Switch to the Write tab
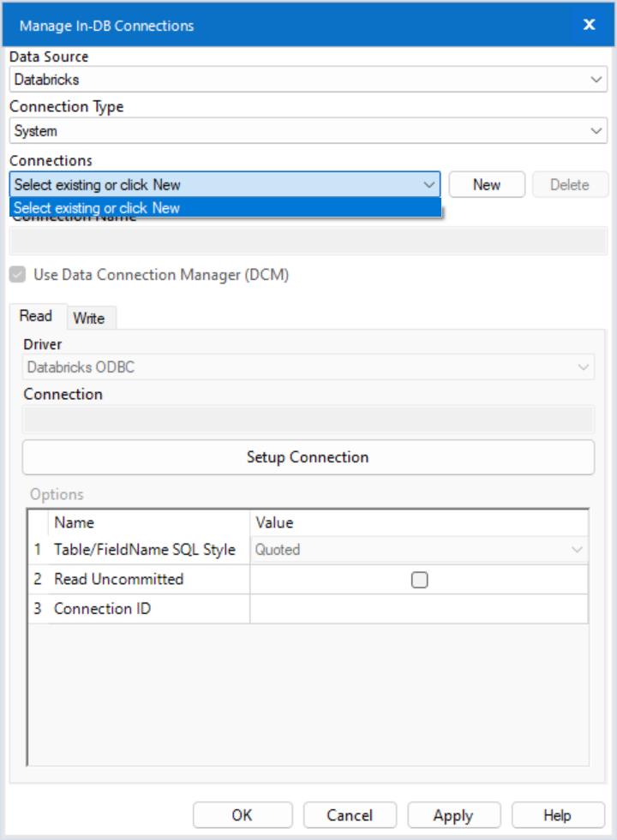 coord(88,317)
